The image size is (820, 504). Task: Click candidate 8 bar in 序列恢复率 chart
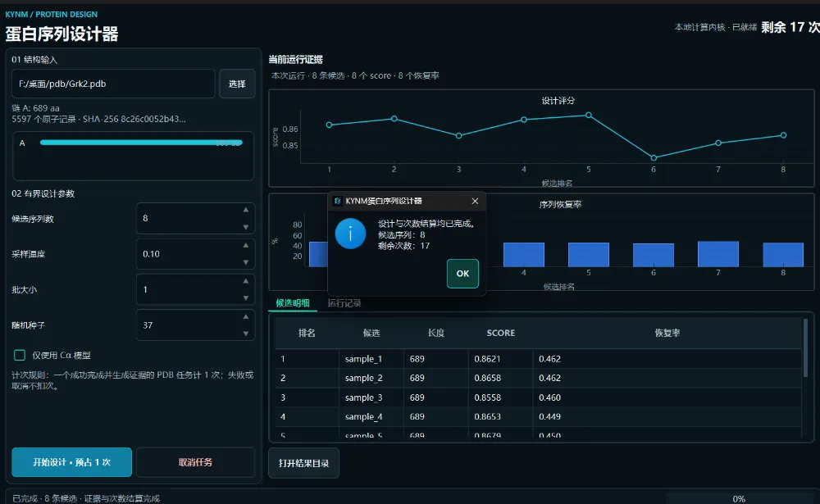[x=783, y=255]
